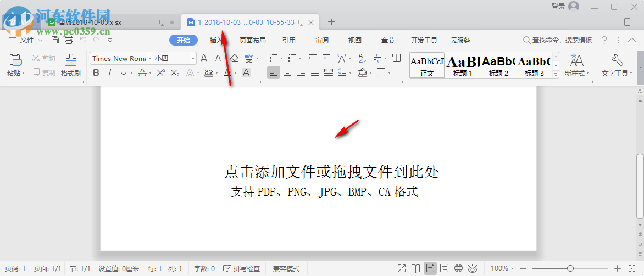The image size is (644, 276).
Task: Expand the styles gallery list
Action: coord(556,75)
